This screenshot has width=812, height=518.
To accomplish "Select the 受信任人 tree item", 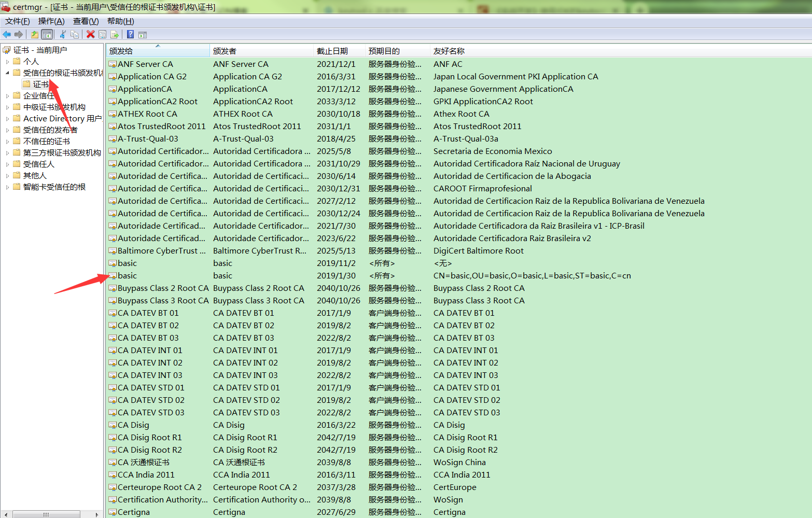I will [38, 164].
